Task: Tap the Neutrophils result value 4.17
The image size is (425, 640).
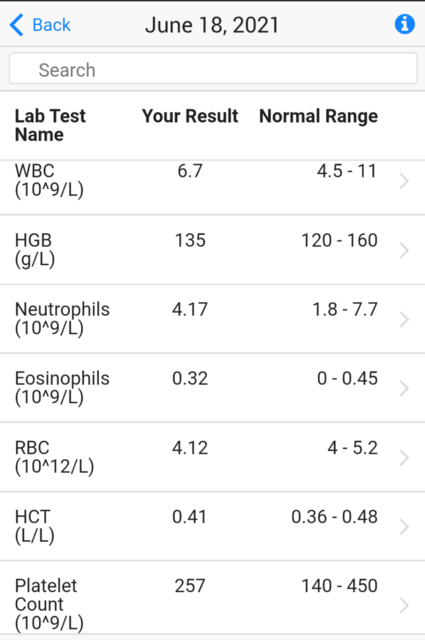Action: click(x=190, y=309)
